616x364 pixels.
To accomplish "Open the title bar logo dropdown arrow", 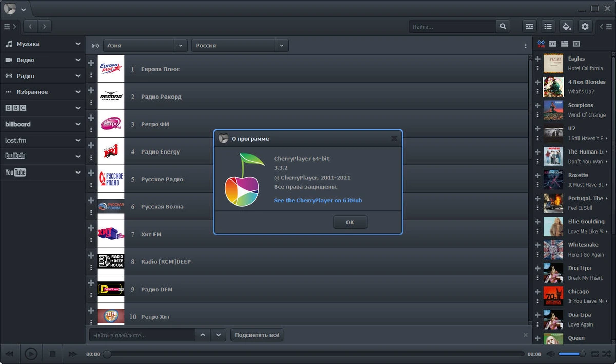I will coord(23,9).
